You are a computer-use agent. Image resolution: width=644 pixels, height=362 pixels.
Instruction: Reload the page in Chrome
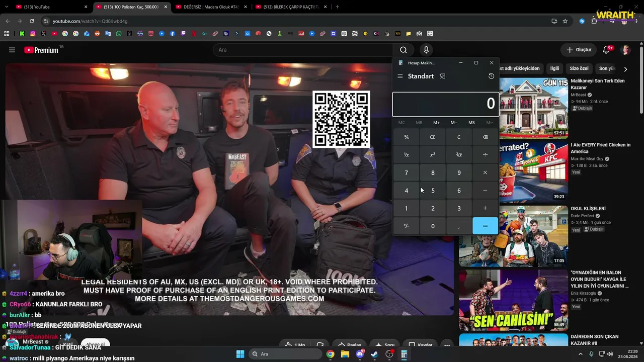click(32, 21)
